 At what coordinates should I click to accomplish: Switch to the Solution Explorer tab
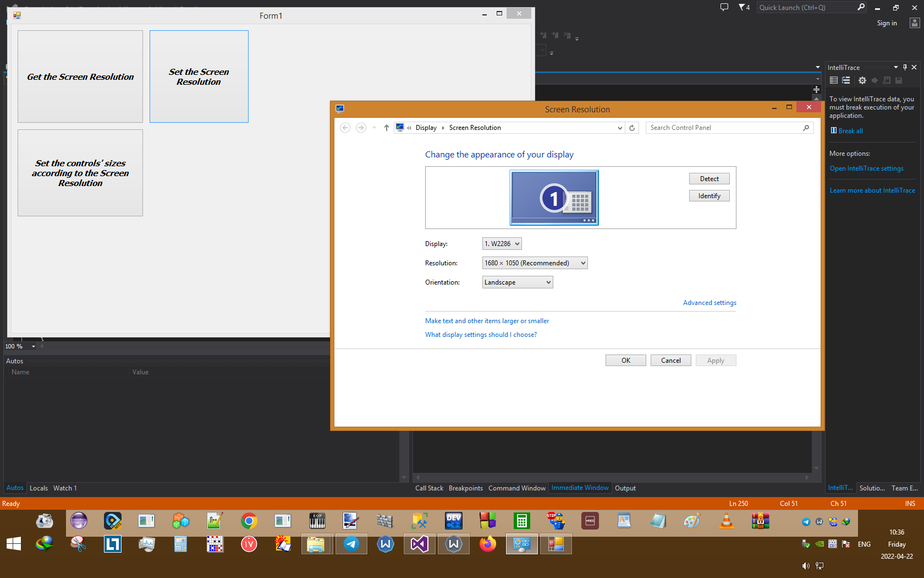(872, 488)
